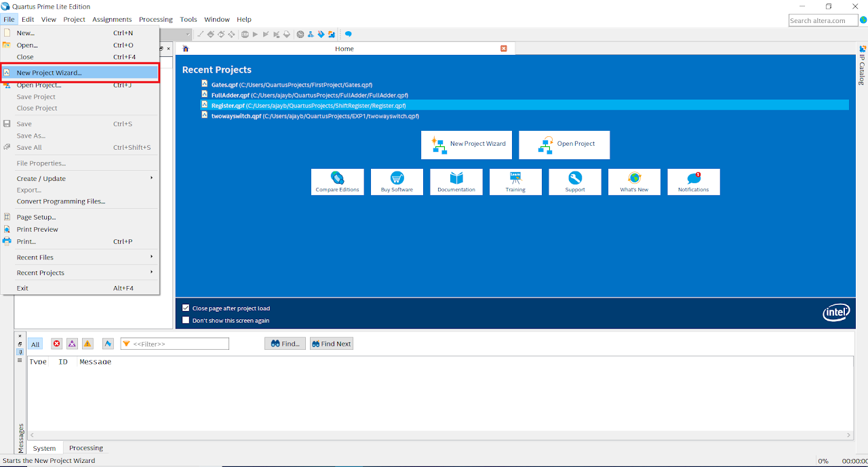868x467 pixels.
Task: Open Chip Planner blue hierarchy icon
Action: click(311, 34)
